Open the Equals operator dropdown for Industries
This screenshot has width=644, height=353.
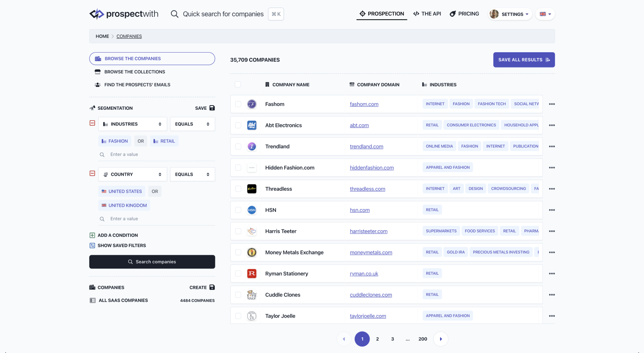click(x=192, y=124)
